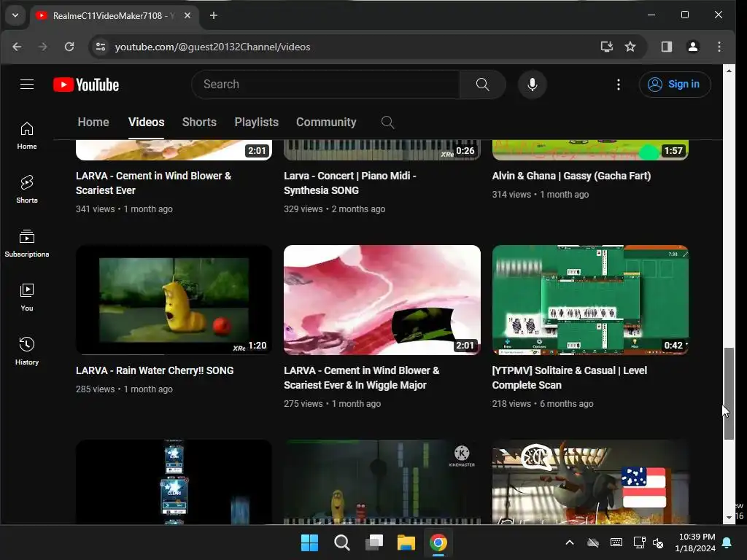Open LARVA Rain Water Cherry thumbnail
Viewport: 747px width, 560px height.
pyautogui.click(x=174, y=300)
